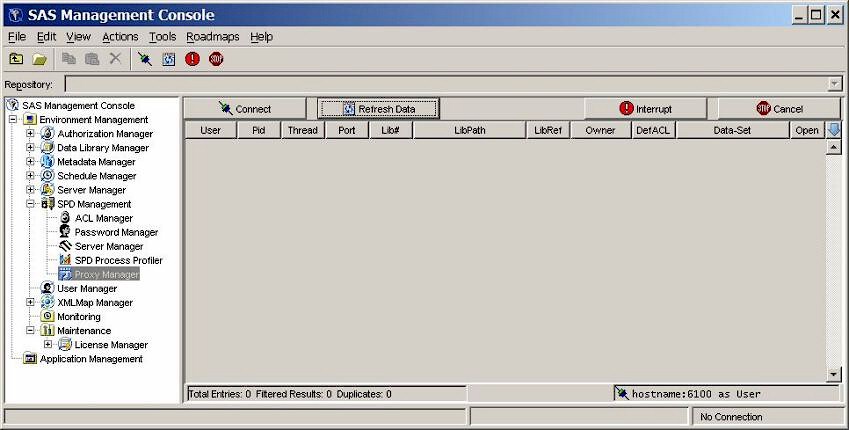Screen dimensions: 849x430
Task: Click the Connect button
Action: (x=245, y=109)
